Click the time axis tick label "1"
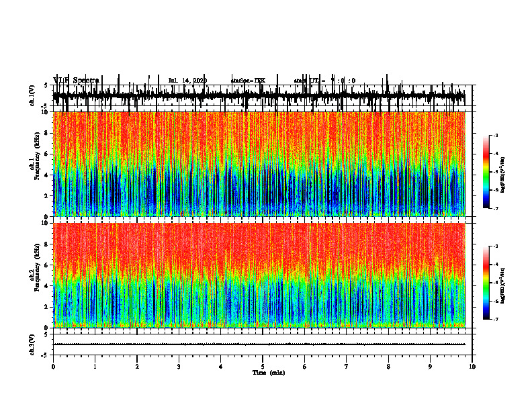 (95, 367)
